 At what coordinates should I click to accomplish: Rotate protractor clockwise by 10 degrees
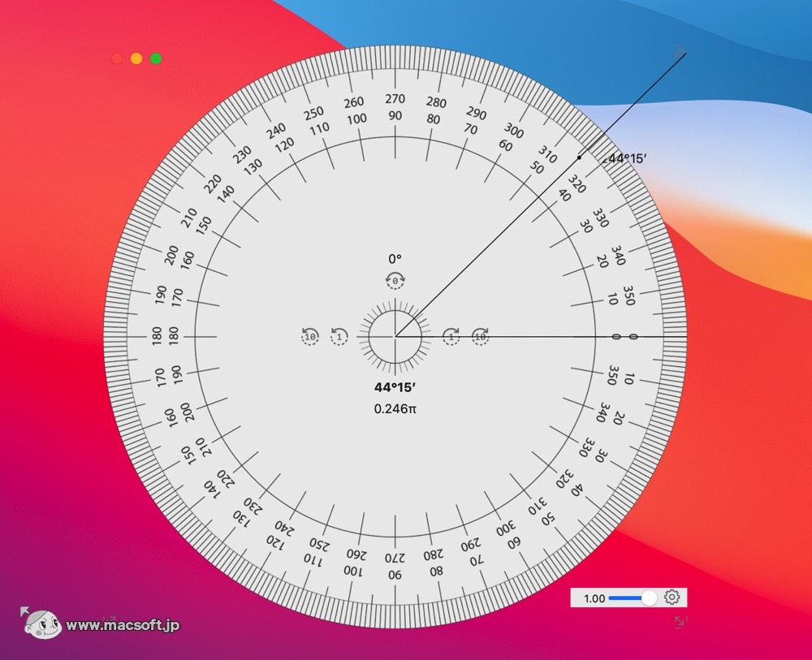tap(481, 336)
